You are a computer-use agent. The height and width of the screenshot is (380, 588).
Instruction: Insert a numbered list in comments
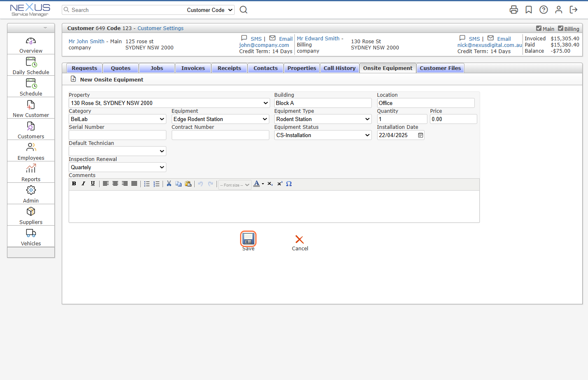pyautogui.click(x=156, y=184)
